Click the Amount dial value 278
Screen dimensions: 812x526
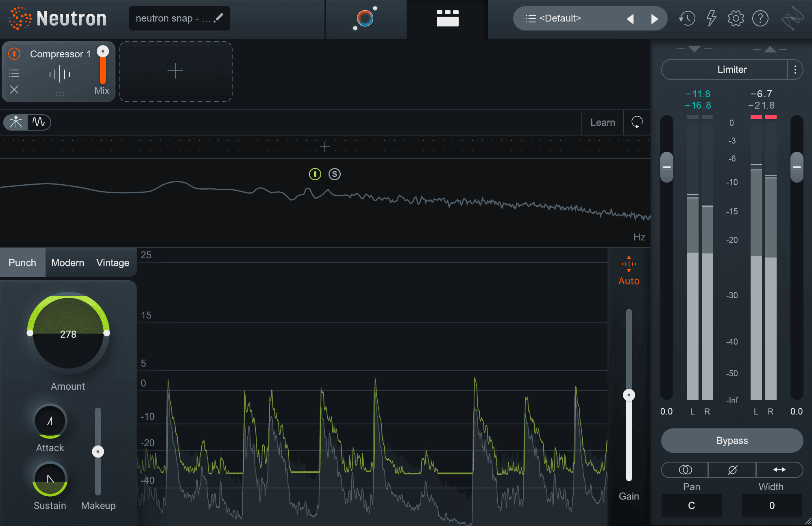(x=68, y=334)
